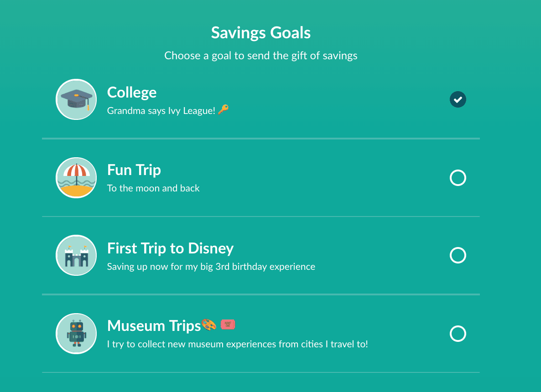Screen dimensions: 541x392
Task: Deselect the checked College goal radio
Action: tap(458, 99)
